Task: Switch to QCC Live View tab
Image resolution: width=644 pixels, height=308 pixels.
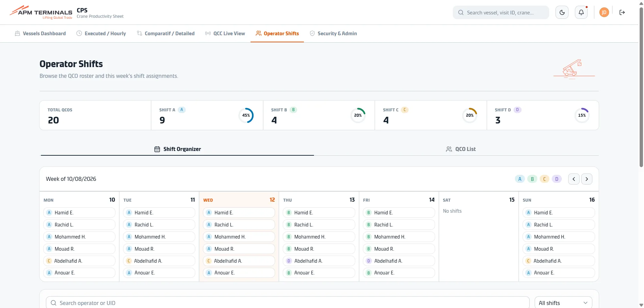Action: 225,34
